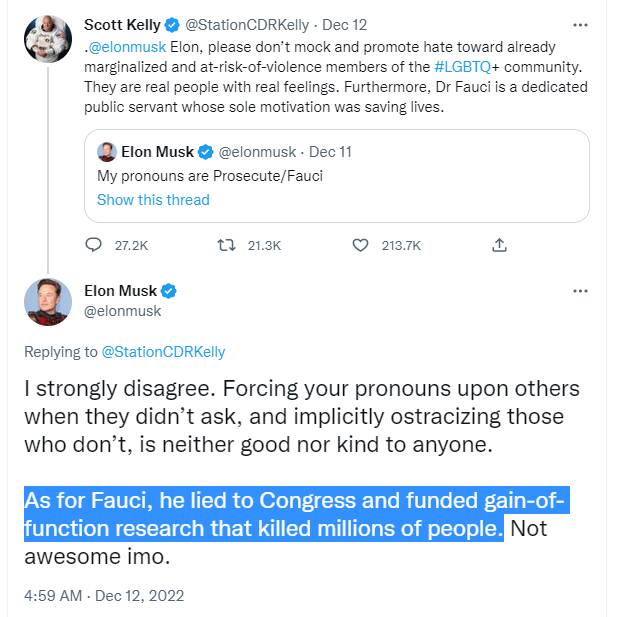Click Elon Musk's verified badge in the quoted tweet
Screen dimensions: 623x617
[x=205, y=152]
